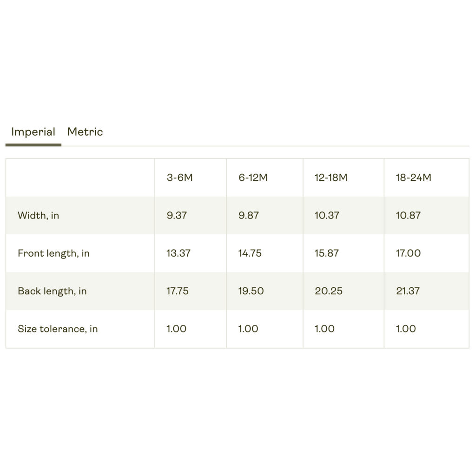Select the Imperial tab
Screen dimensions: 476x476
pos(33,132)
